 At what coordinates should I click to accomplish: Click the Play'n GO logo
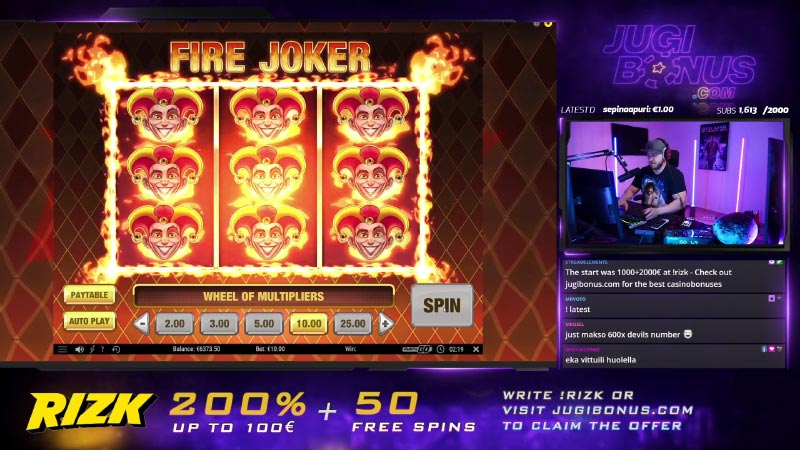tap(417, 349)
